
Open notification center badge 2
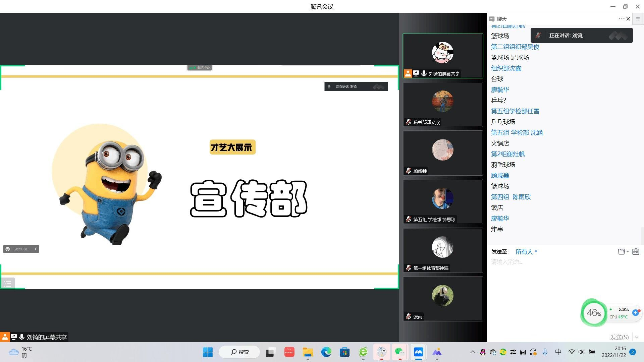(x=633, y=352)
